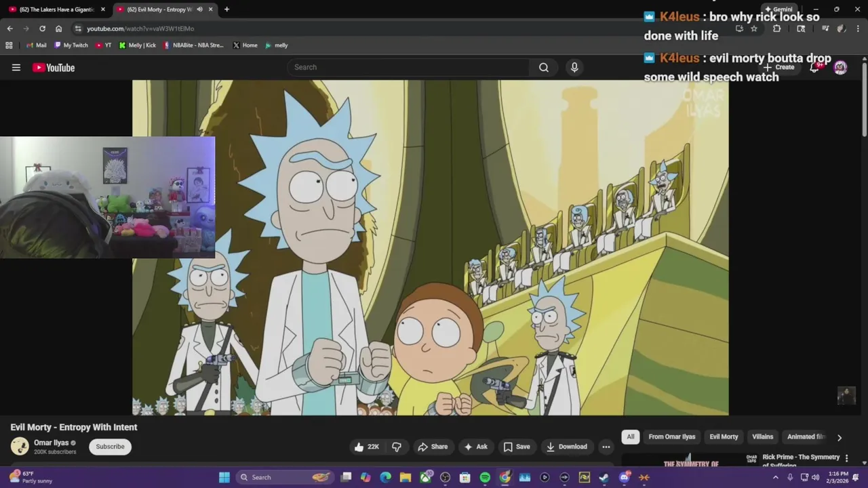
Task: Select the Villains filter chip
Action: [x=762, y=436]
